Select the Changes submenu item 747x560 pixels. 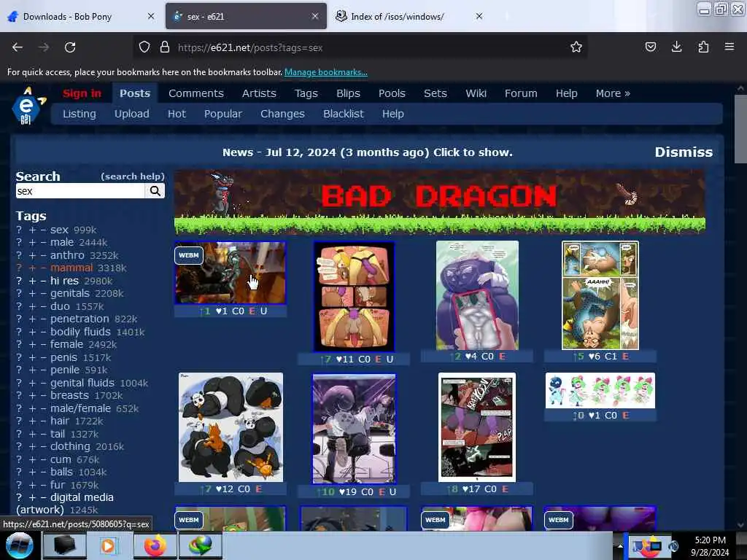pos(282,114)
